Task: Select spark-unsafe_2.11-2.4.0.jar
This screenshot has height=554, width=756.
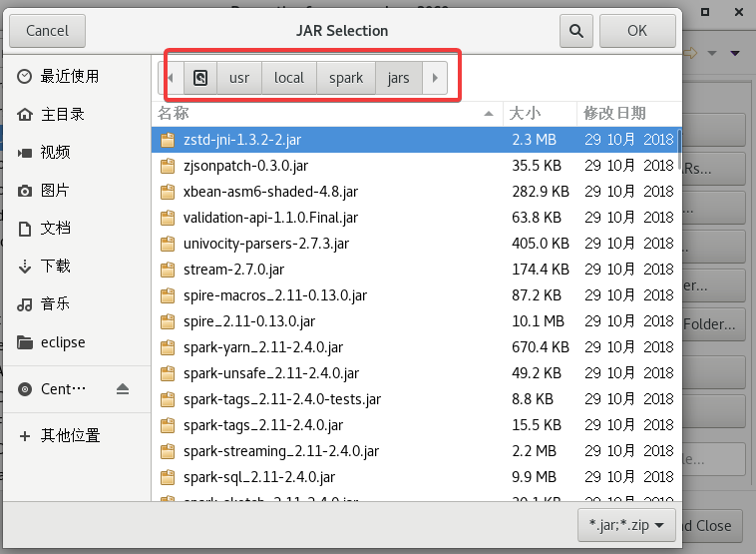Action: click(415, 373)
